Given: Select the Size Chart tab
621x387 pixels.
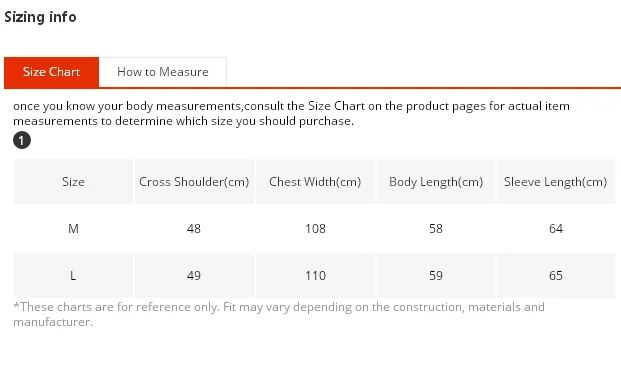Looking at the screenshot, I should coord(51,72).
